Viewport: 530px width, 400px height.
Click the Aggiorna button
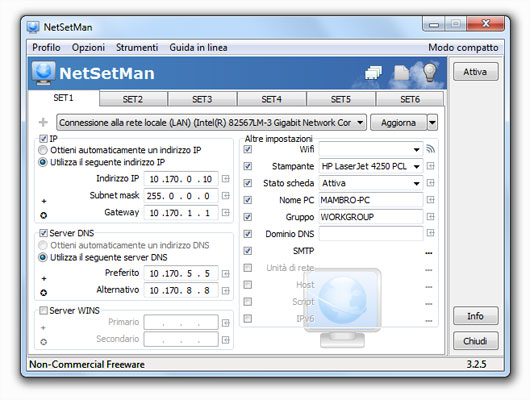click(399, 122)
